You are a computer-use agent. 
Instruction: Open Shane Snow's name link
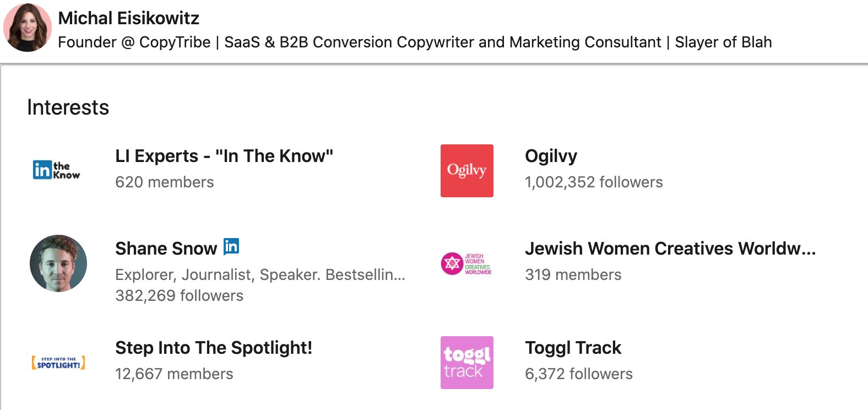coord(166,249)
